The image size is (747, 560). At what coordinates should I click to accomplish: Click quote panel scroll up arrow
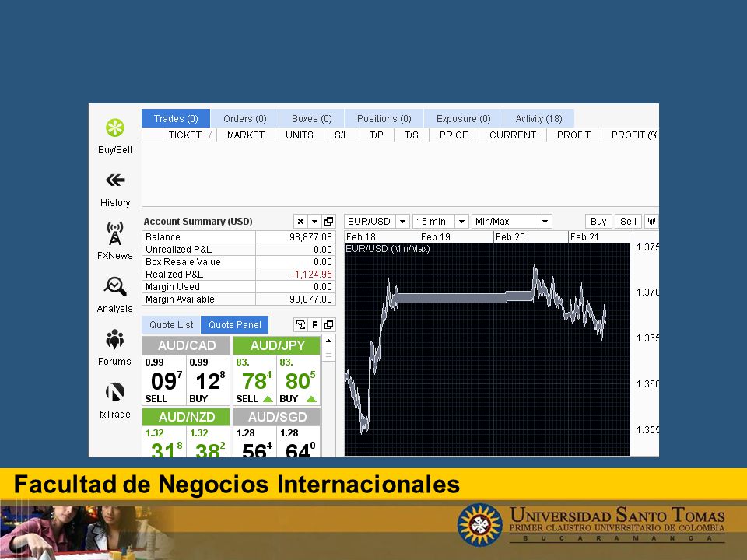(328, 341)
